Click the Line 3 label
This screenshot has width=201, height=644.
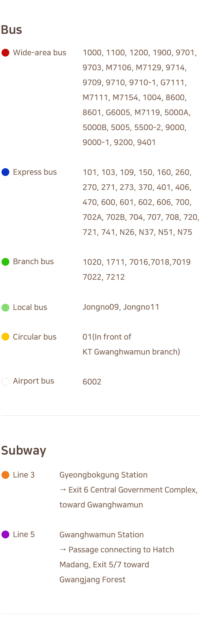(24, 475)
